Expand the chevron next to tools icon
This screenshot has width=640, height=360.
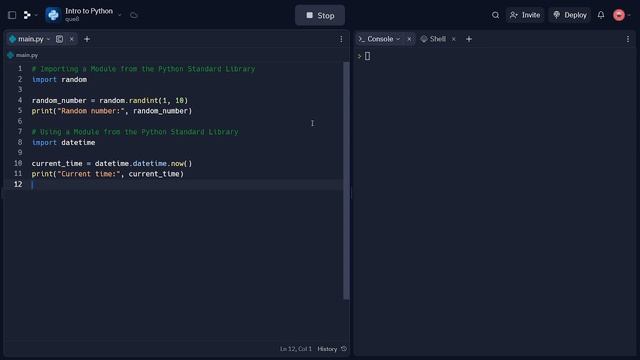pyautogui.click(x=36, y=15)
